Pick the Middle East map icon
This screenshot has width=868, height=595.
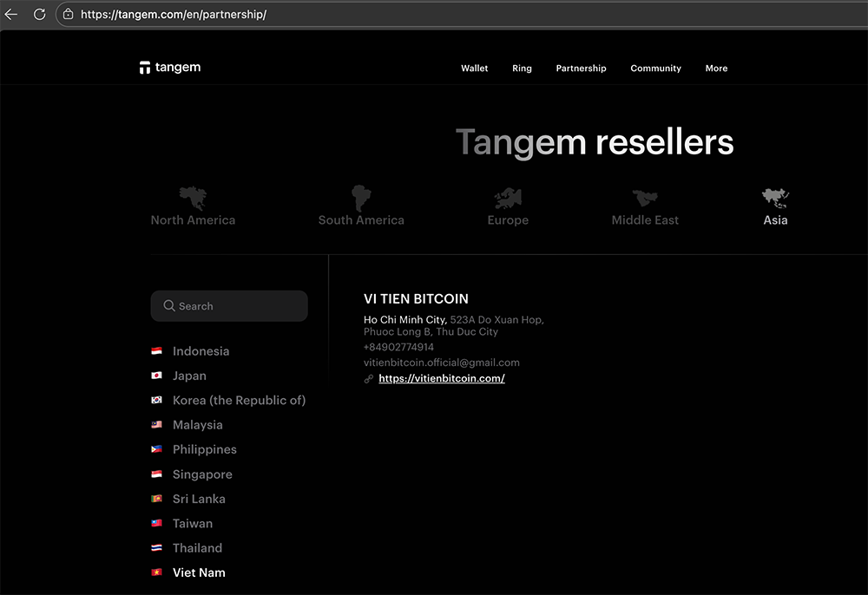coord(645,198)
